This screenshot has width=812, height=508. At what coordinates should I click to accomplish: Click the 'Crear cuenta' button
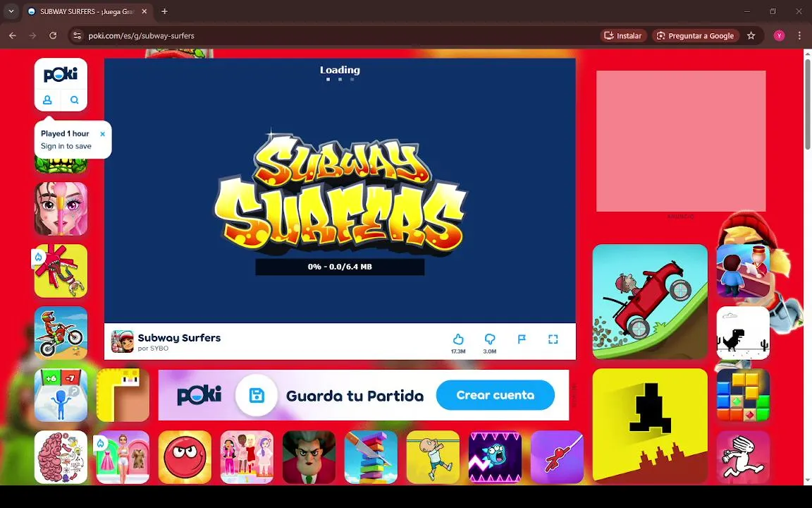pos(495,395)
